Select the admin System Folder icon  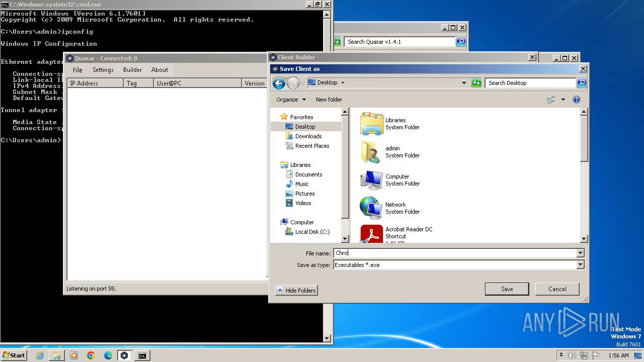[x=372, y=152]
